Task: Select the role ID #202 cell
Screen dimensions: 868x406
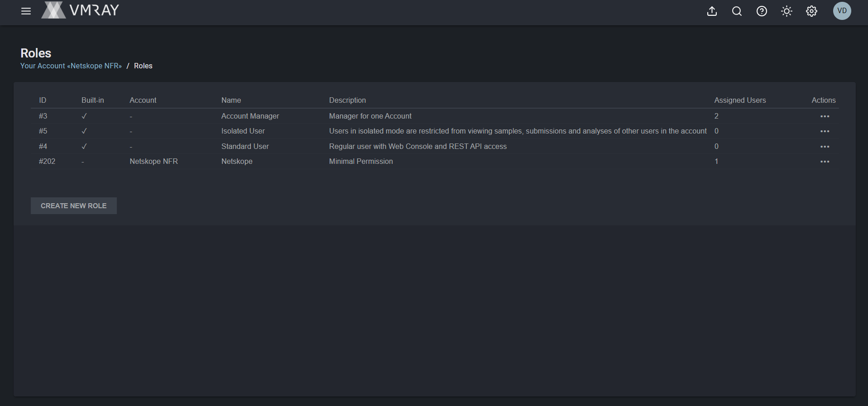Action: [x=47, y=162]
